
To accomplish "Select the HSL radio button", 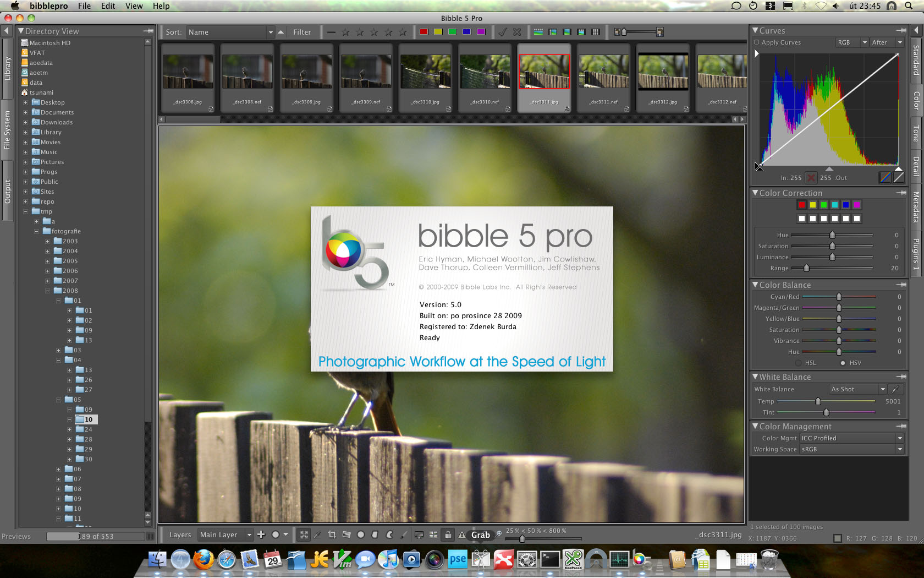I will pyautogui.click(x=798, y=363).
